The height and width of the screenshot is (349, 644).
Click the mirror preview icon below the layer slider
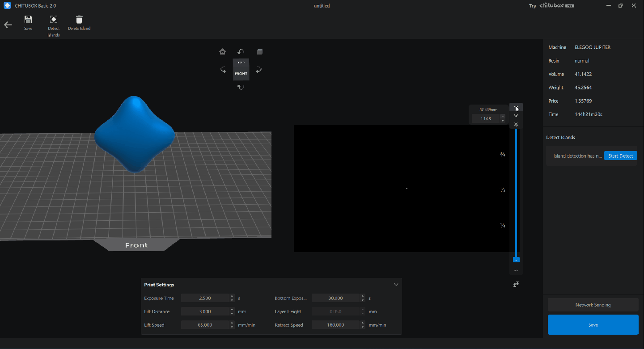(x=516, y=284)
